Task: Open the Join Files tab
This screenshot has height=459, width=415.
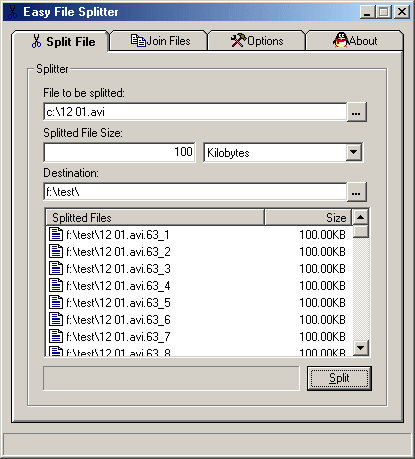Action: 159,41
